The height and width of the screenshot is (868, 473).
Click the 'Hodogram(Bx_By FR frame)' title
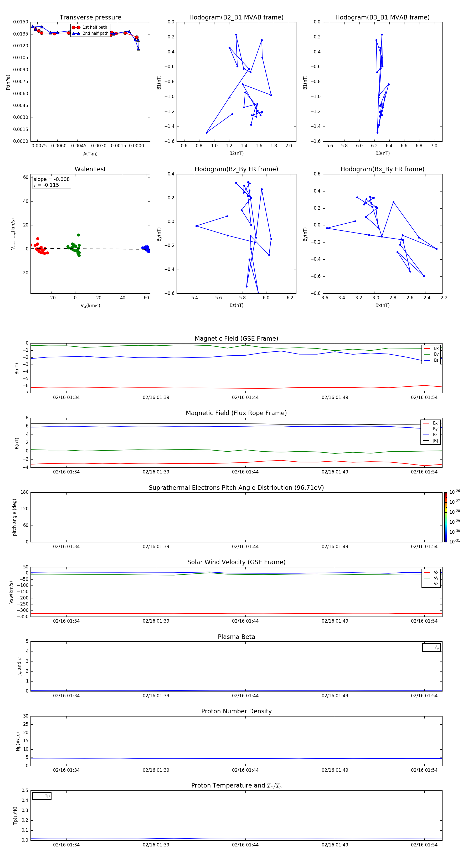pyautogui.click(x=382, y=169)
